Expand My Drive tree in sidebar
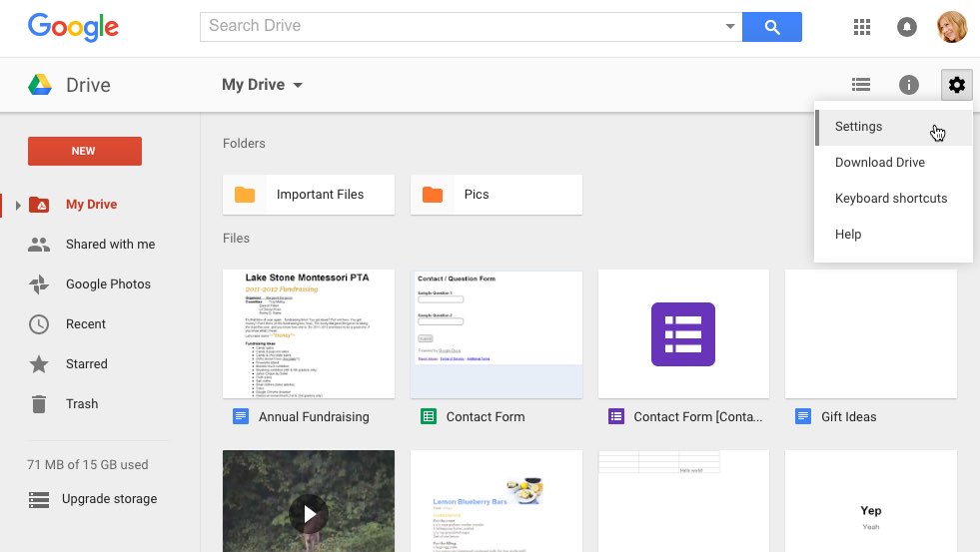This screenshot has width=980, height=552. [x=18, y=205]
